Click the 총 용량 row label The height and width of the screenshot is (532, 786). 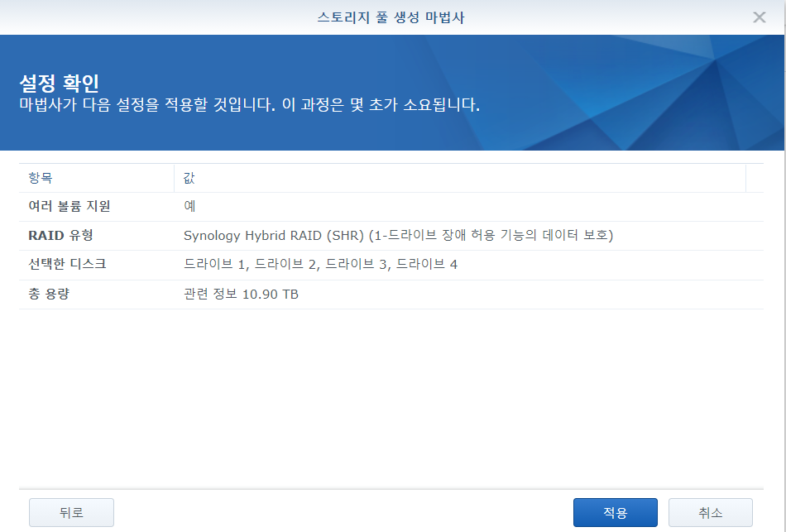click(49, 294)
